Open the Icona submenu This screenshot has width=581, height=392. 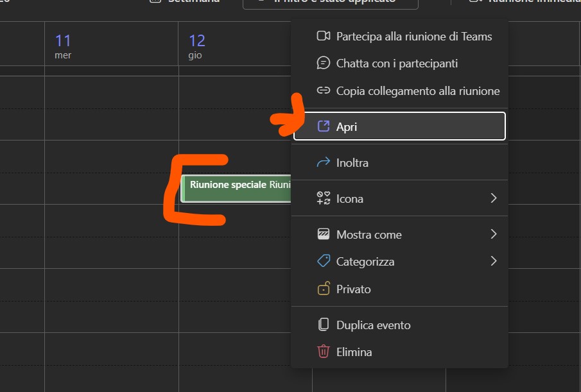point(494,198)
